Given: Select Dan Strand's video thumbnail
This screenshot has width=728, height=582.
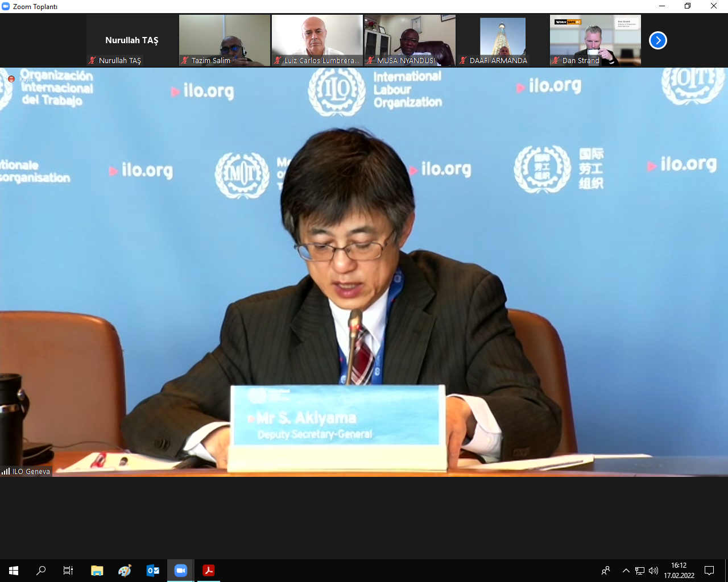Looking at the screenshot, I should (x=595, y=40).
